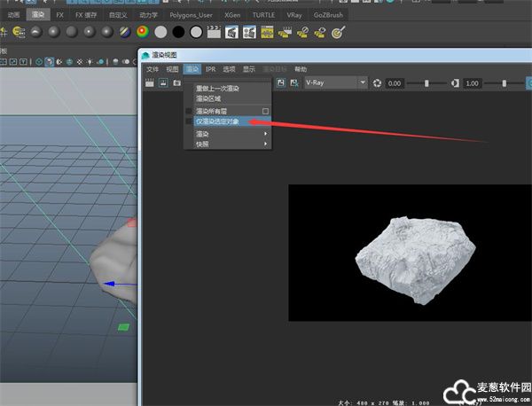Choose 仅渲染选定对象 from the menu
Viewport: 532px width, 406px height.
click(218, 121)
